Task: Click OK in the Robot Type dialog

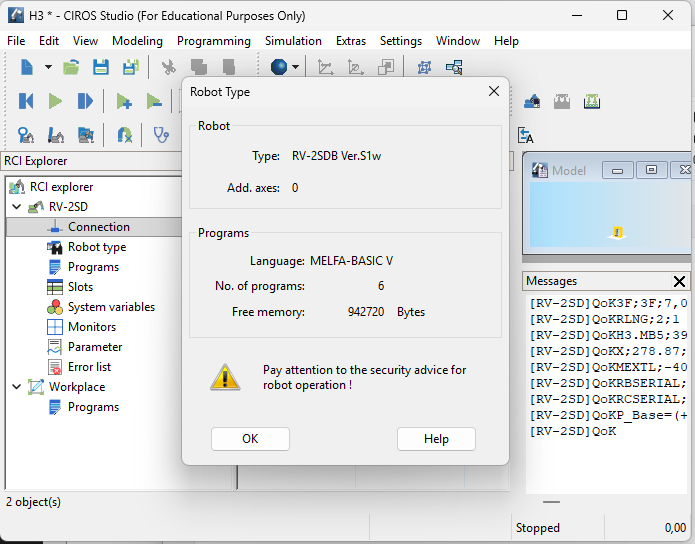Action: pos(250,439)
